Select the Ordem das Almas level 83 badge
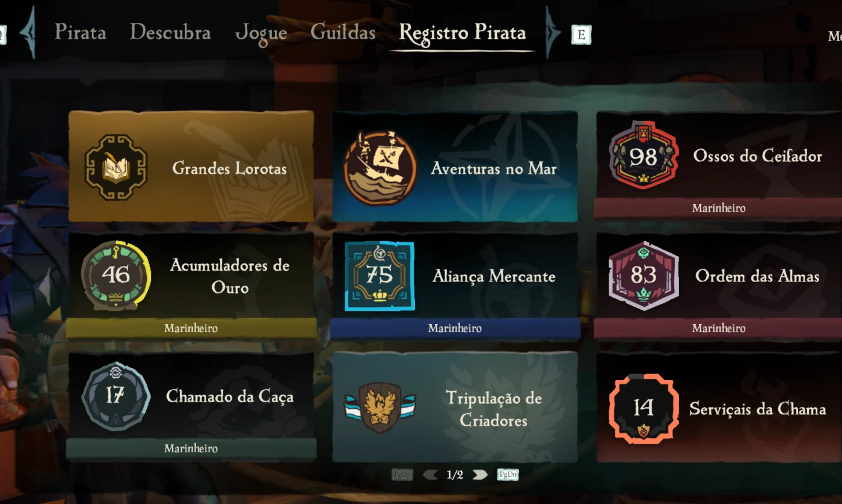 click(644, 275)
